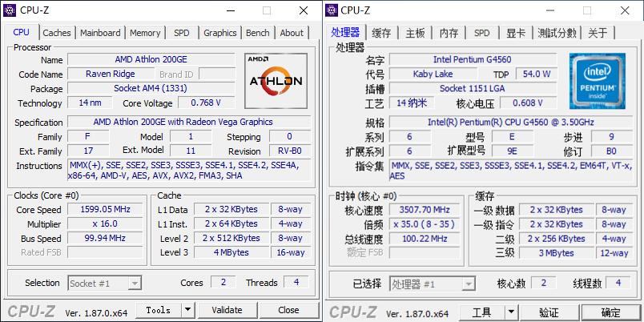Click the 99.94 MHz bus speed value

[105, 238]
